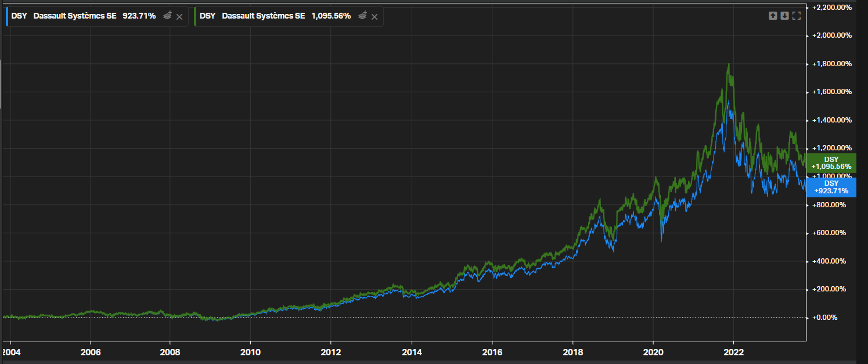Viewport: 868px width, 364px height.
Task: Click the green DSY +1,095.56% price tag
Action: 831,163
